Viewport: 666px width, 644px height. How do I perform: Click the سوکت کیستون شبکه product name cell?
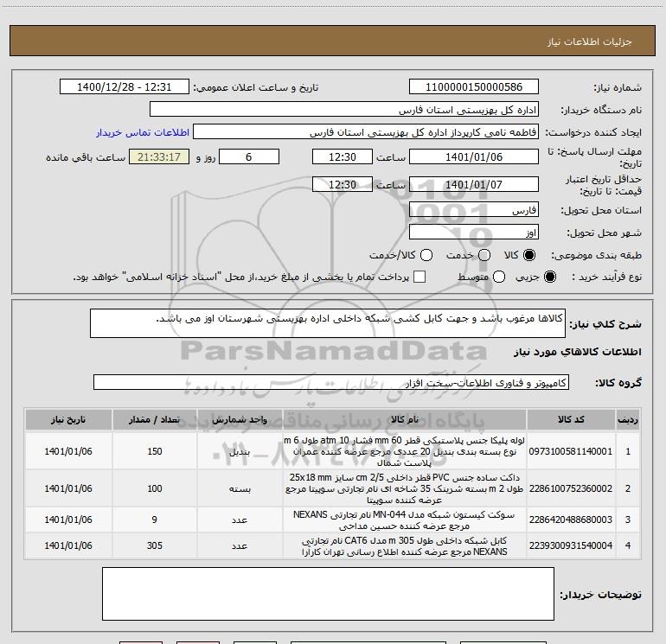click(405, 520)
